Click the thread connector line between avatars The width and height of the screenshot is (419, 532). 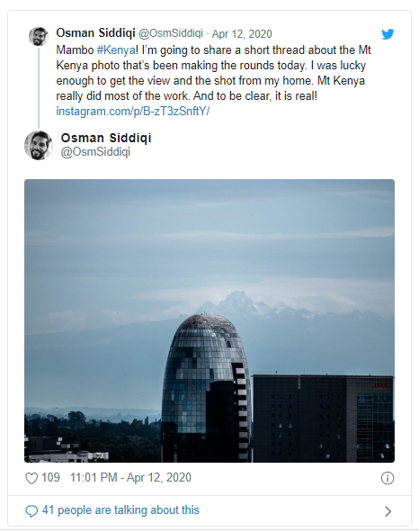point(39,88)
